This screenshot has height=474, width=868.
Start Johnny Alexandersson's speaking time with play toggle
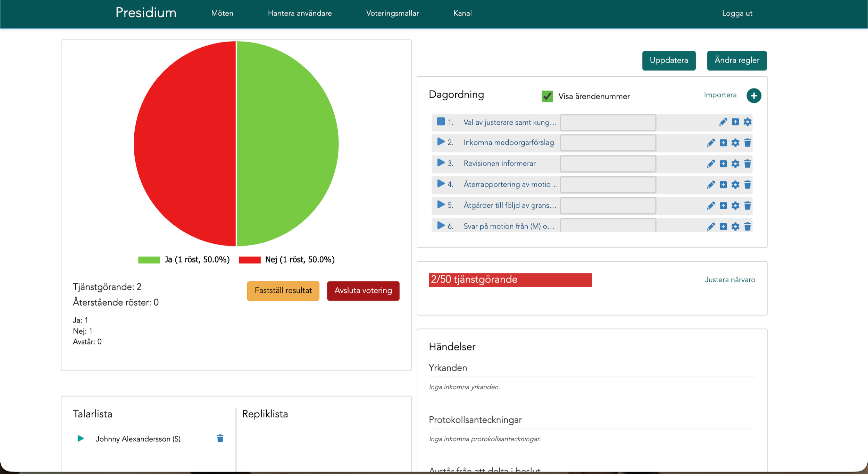80,439
